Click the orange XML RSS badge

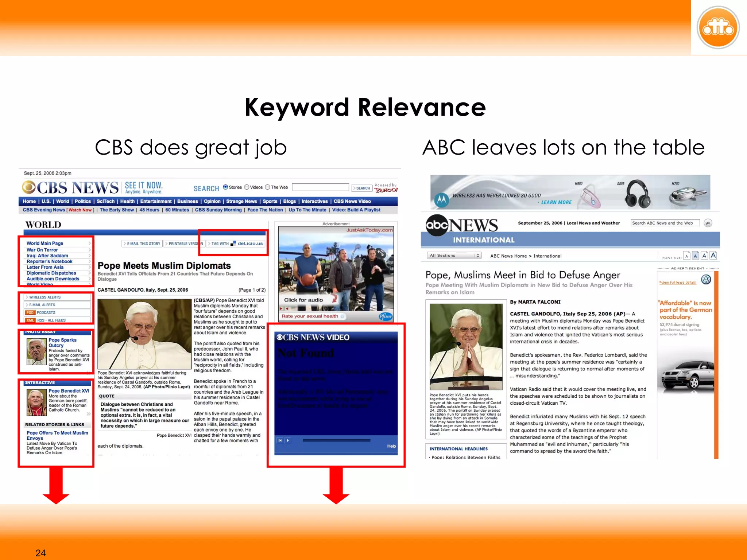pos(30,320)
